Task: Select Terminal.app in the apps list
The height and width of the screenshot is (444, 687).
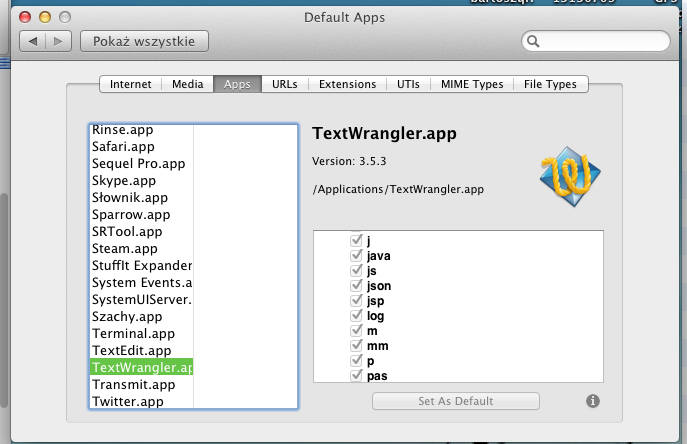Action: (x=133, y=334)
